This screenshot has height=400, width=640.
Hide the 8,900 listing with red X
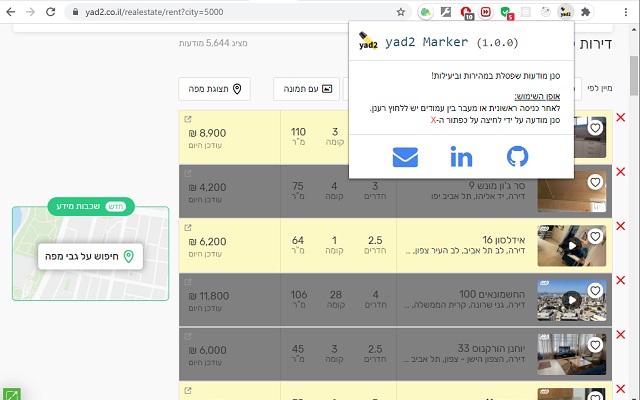point(621,118)
